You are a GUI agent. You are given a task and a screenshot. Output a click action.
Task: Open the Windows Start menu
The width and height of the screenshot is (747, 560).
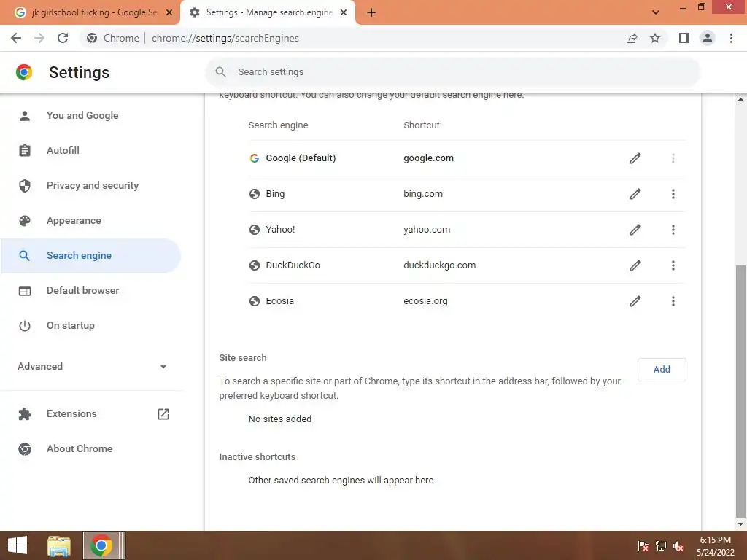(x=18, y=545)
